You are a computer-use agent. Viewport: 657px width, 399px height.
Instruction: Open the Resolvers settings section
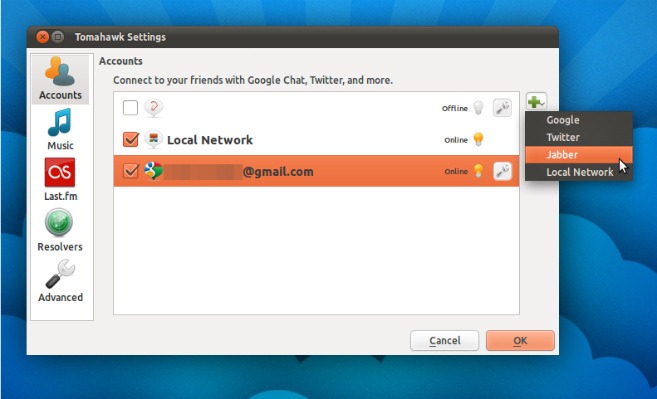60,230
